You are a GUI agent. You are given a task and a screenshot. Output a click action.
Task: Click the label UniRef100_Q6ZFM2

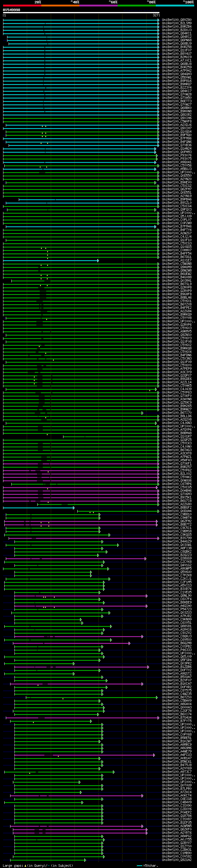coord(177,521)
